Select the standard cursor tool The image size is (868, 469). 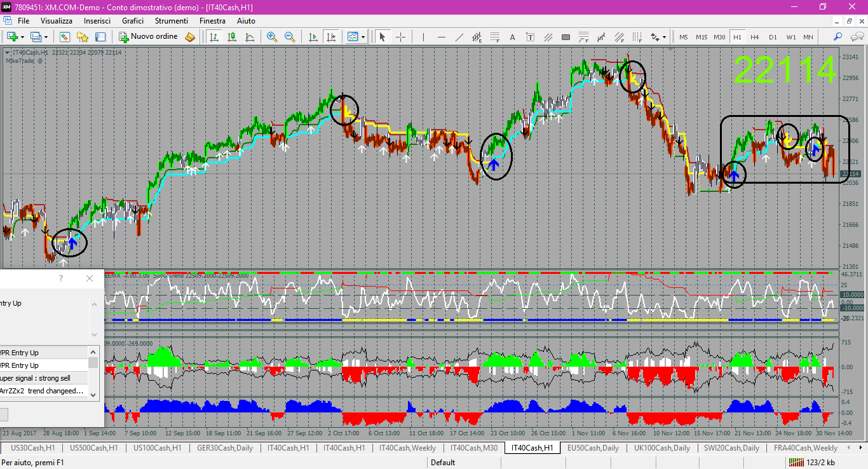[x=383, y=37]
